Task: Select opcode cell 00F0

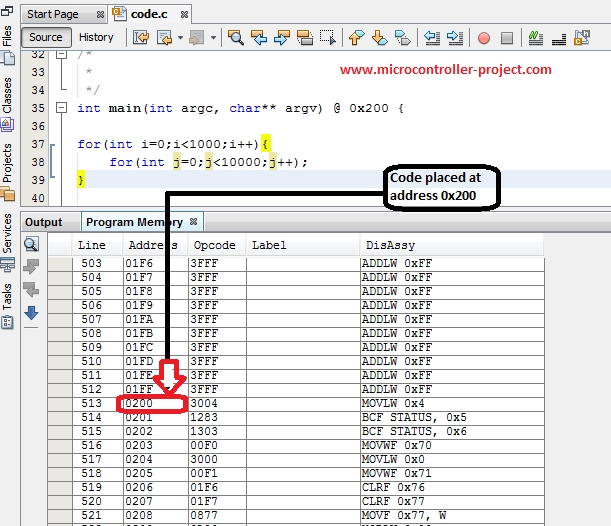Action: [217, 445]
